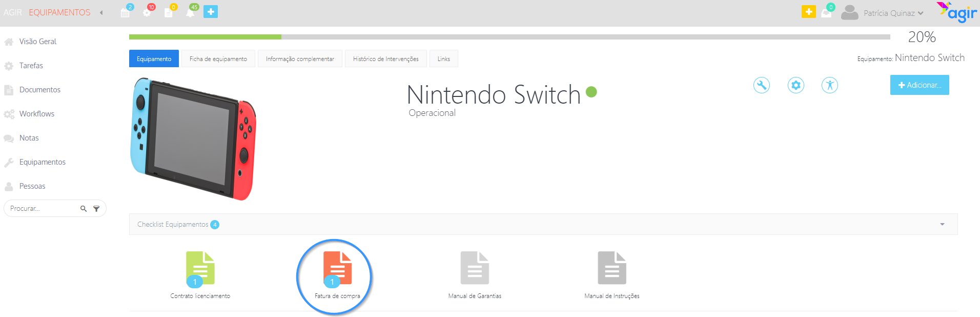Click the magnifier search icon
This screenshot has height=317, width=980.
(x=84, y=209)
